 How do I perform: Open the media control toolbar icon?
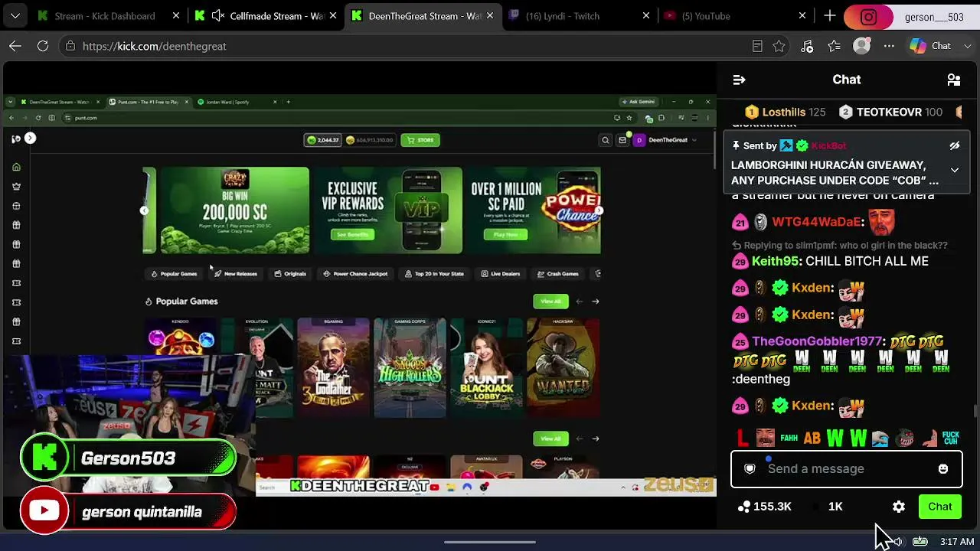[807, 46]
